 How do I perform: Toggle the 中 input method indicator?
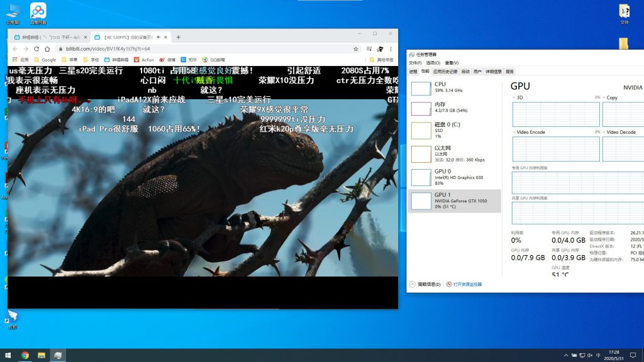coord(598,355)
